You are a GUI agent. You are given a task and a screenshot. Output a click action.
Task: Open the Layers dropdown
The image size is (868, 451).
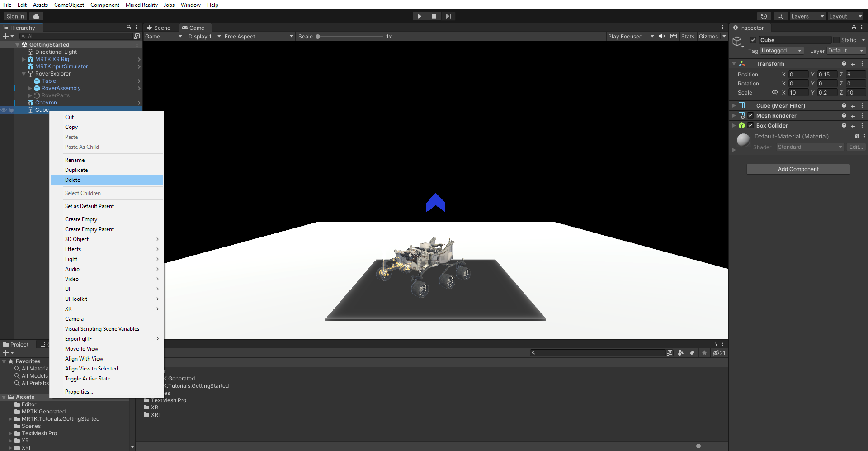click(x=807, y=16)
